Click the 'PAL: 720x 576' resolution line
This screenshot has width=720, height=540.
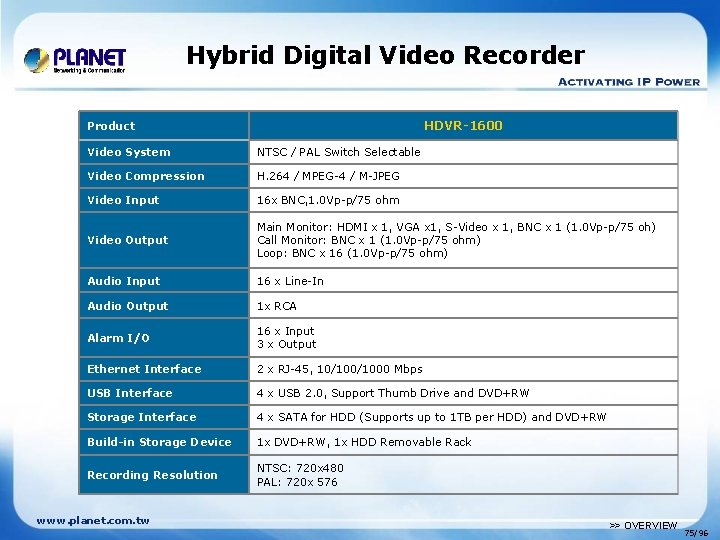pyautogui.click(x=297, y=482)
